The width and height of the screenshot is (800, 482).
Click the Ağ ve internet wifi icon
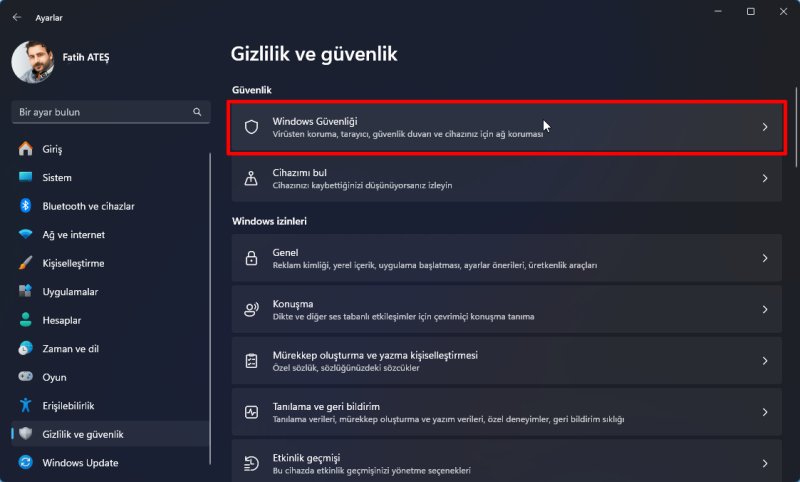click(26, 235)
